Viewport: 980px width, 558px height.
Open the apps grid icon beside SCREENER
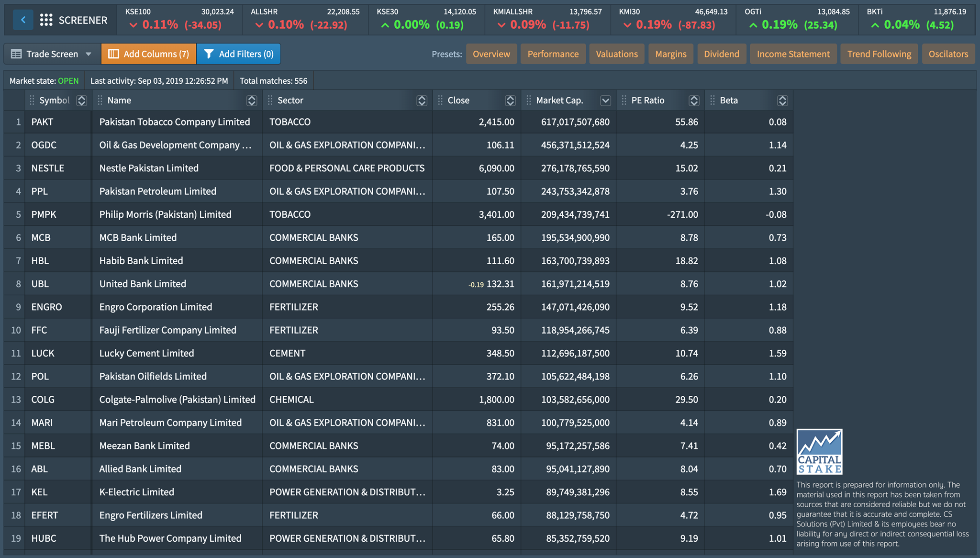(46, 20)
